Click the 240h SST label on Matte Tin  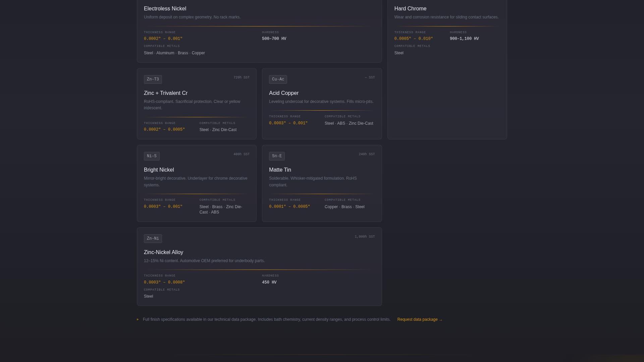coord(367,155)
